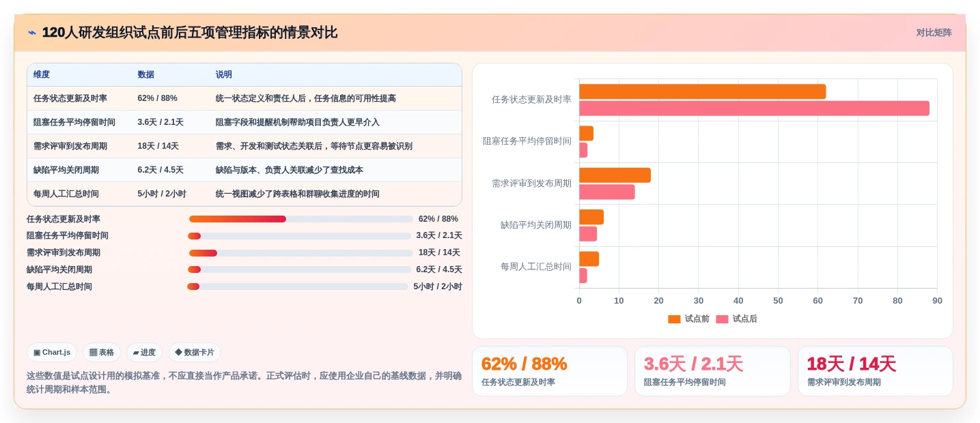
Task: Click pink 试点后 bar for 任务状态更新及时率
Action: pos(754,108)
